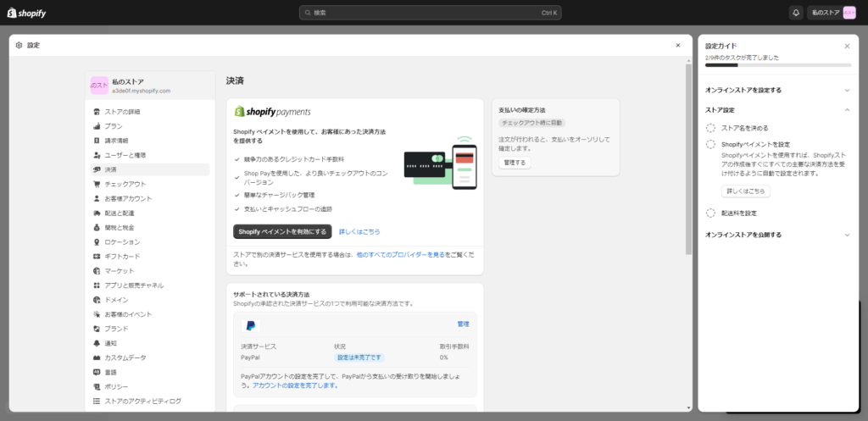Open ストアの詳細 settings page
Image resolution: width=868 pixels, height=421 pixels.
pos(150,112)
